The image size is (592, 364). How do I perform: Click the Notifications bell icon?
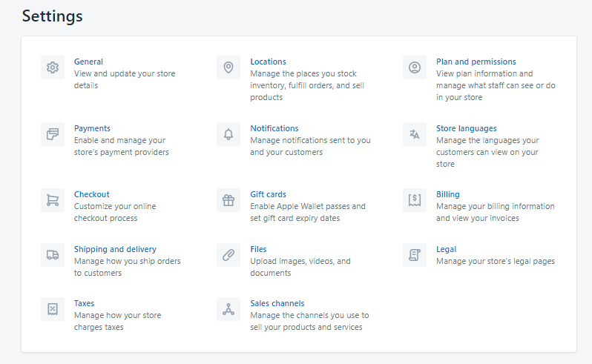(228, 134)
